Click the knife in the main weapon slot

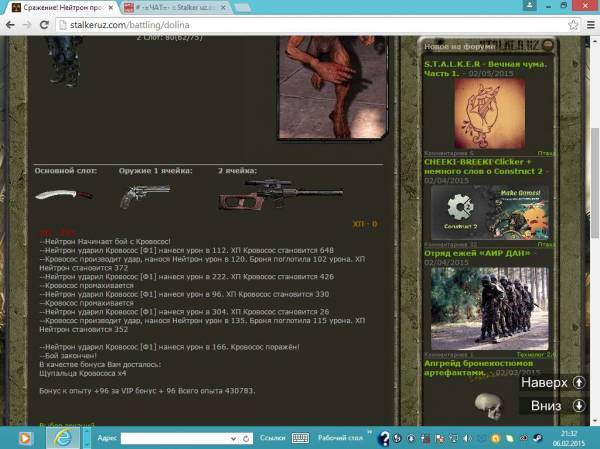click(64, 191)
